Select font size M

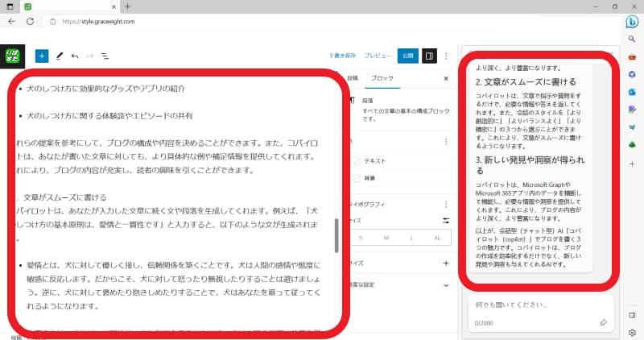(386, 238)
